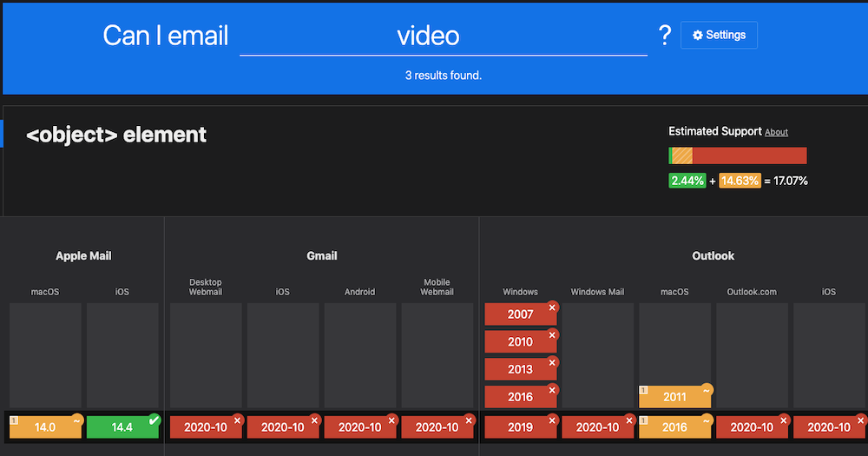Click the estimated support progress bar
This screenshot has height=456, width=868.
pyautogui.click(x=737, y=155)
